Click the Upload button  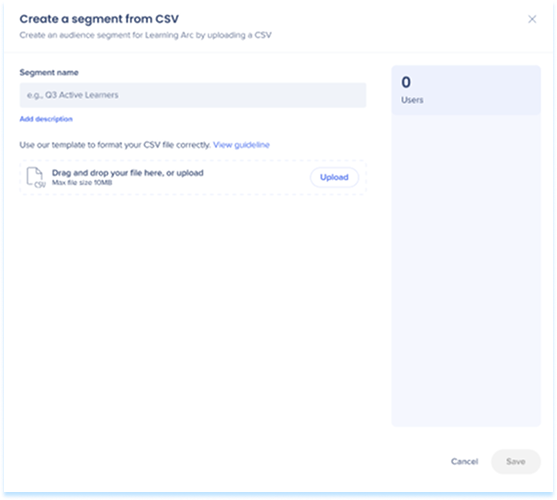pos(334,177)
